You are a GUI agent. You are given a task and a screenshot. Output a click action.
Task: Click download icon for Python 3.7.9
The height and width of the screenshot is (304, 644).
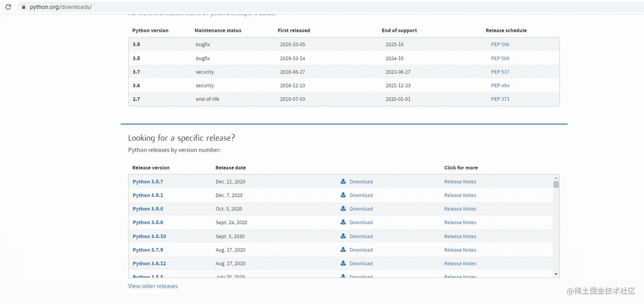[x=343, y=250]
